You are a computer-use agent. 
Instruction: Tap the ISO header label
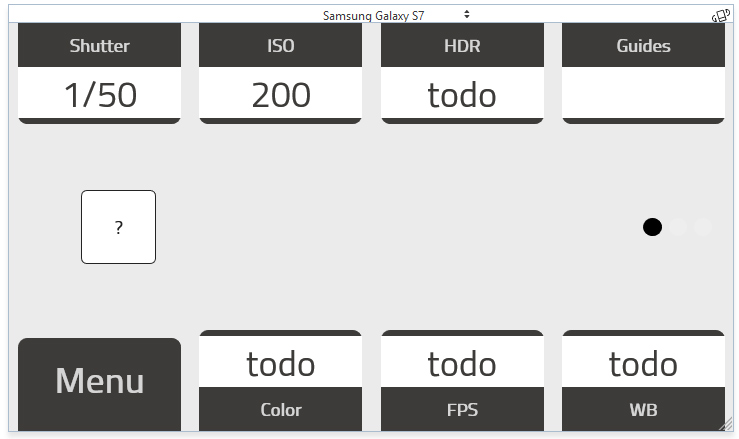281,46
